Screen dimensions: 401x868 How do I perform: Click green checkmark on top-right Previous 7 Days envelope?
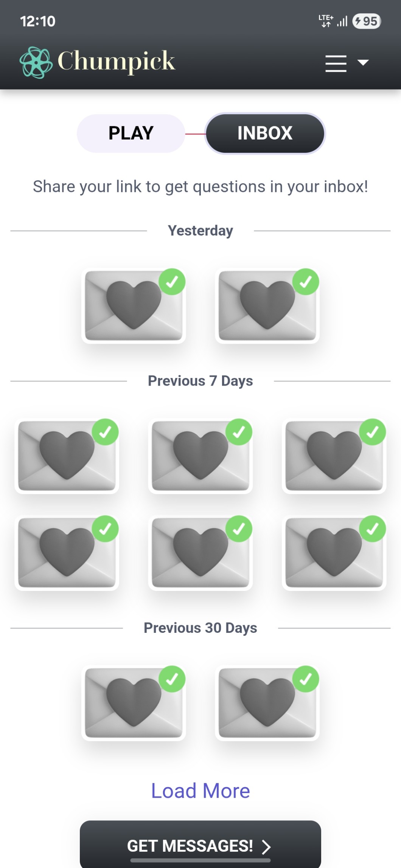tap(373, 432)
